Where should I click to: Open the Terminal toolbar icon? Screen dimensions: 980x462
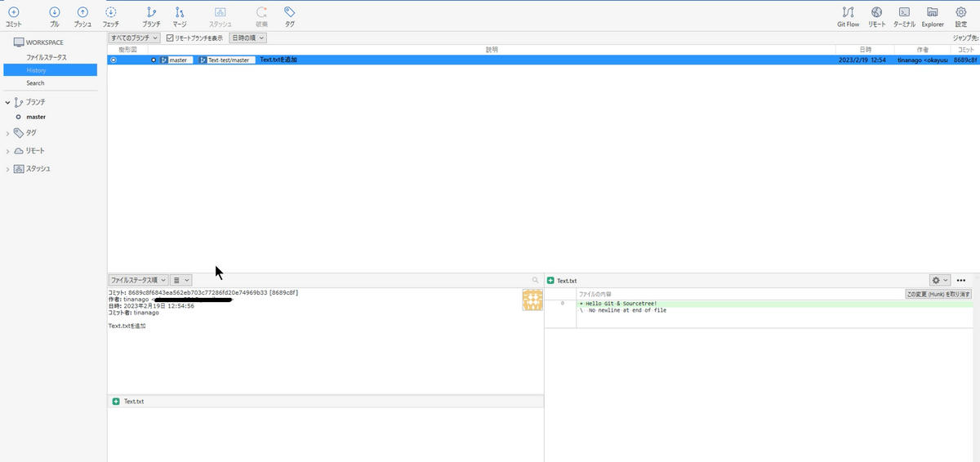tap(904, 12)
